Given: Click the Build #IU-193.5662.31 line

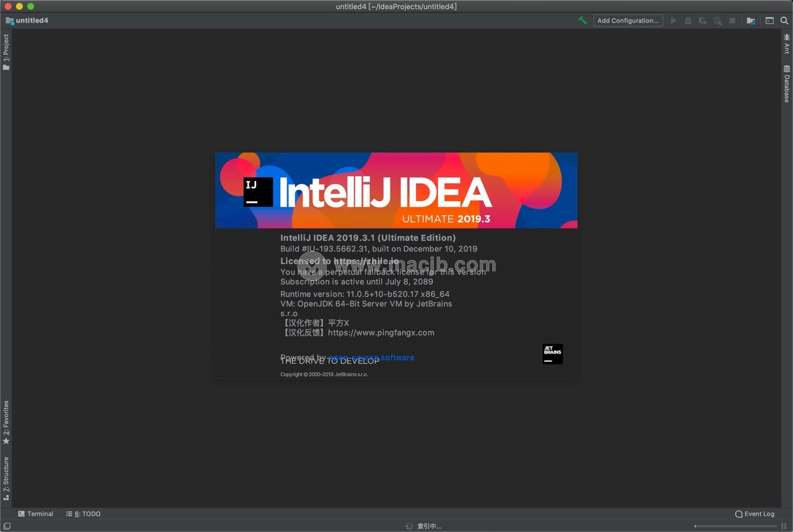Looking at the screenshot, I should 378,249.
